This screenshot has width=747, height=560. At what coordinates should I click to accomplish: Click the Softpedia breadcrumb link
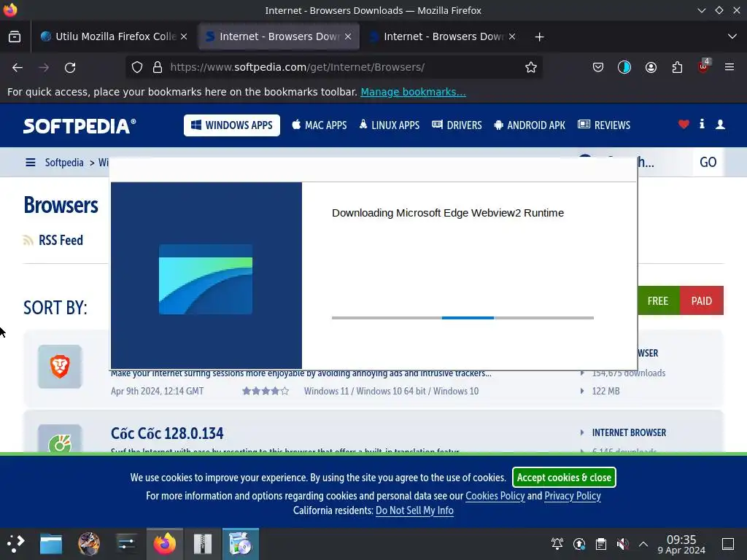coord(64,163)
